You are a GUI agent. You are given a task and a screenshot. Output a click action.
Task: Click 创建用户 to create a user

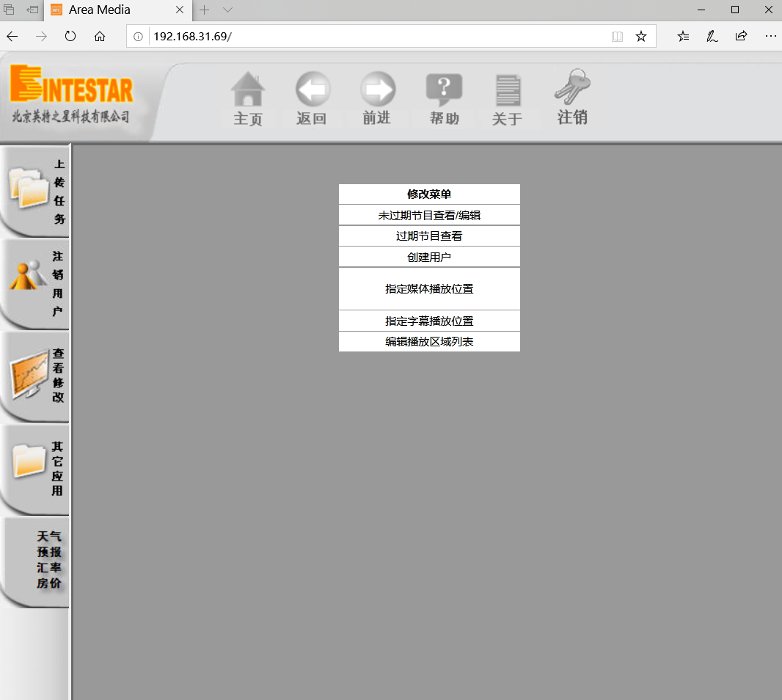tap(429, 256)
